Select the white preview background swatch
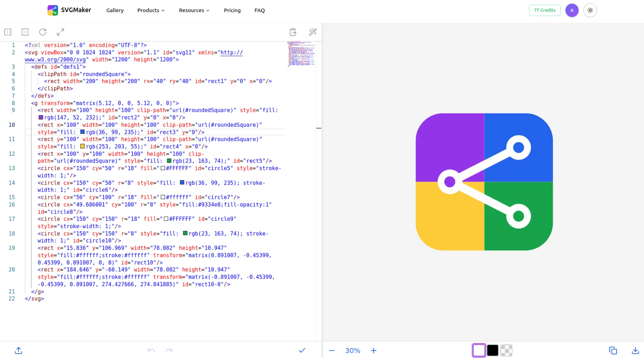The image size is (644, 358). (x=479, y=350)
